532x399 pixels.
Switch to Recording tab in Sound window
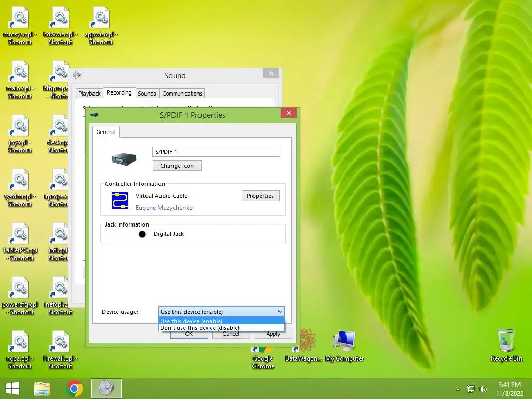(x=119, y=92)
